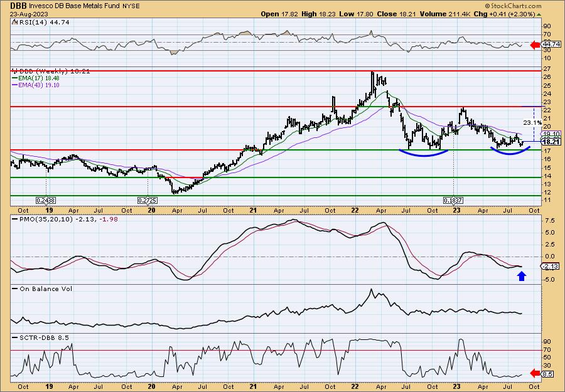Click the DBB ticker symbol in header
The height and width of the screenshot is (392, 565).
coord(19,6)
